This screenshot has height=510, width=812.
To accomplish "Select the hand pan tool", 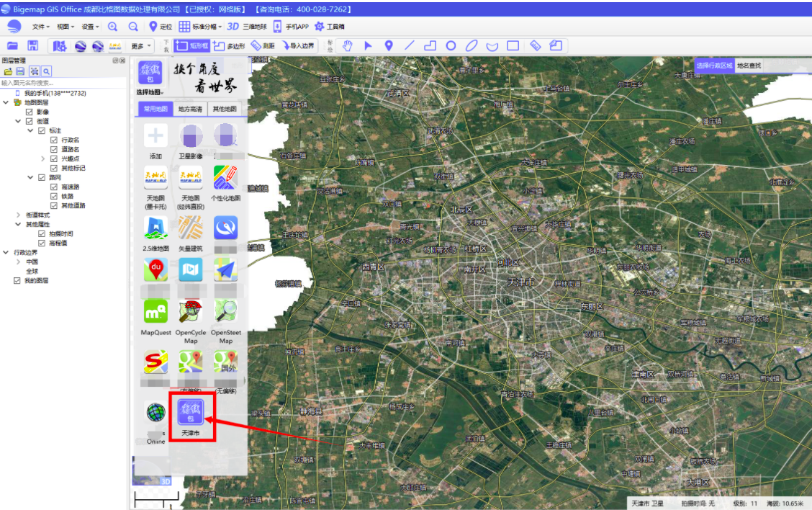I will [x=348, y=45].
